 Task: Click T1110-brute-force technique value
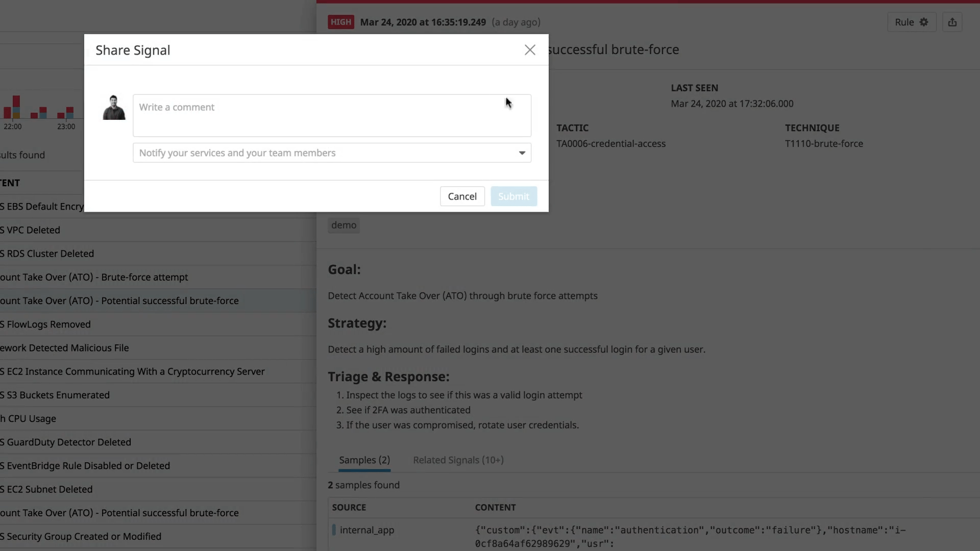(824, 144)
